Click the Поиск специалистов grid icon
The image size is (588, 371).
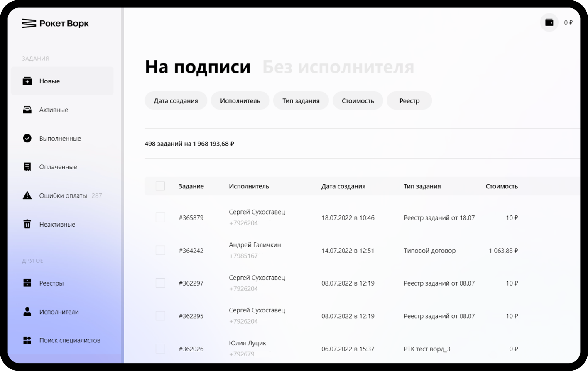27,340
